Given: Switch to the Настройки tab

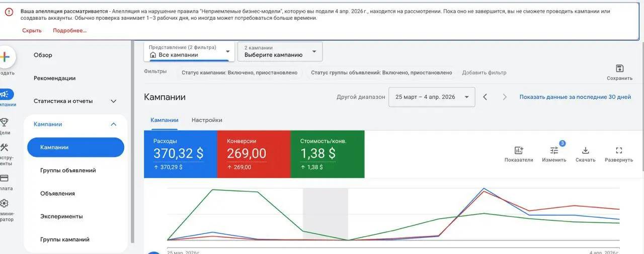Looking at the screenshot, I should coord(207,120).
